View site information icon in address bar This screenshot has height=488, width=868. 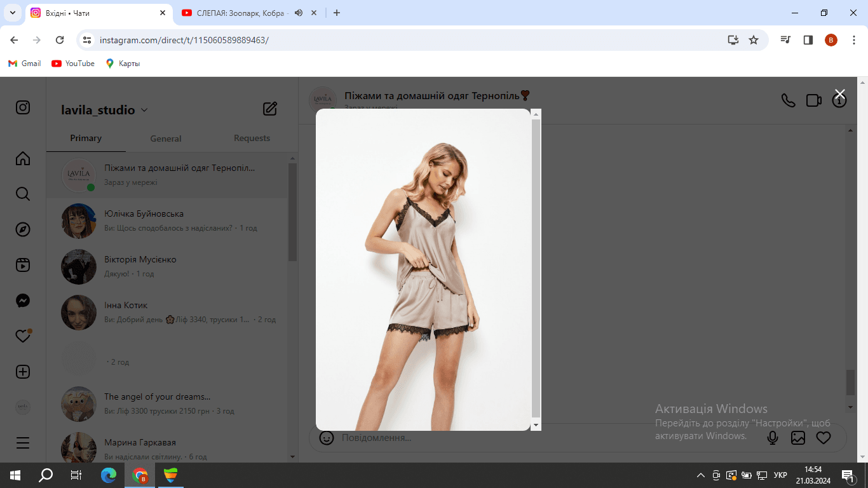tap(88, 40)
